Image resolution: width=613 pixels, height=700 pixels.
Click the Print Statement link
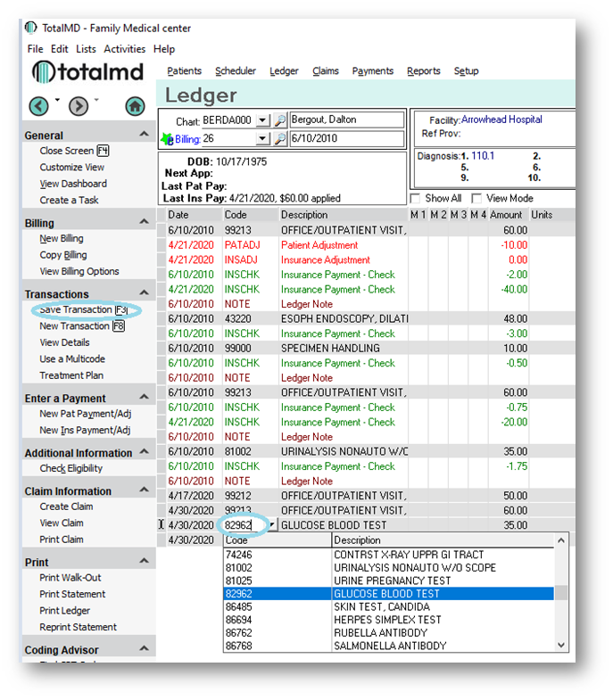72,594
